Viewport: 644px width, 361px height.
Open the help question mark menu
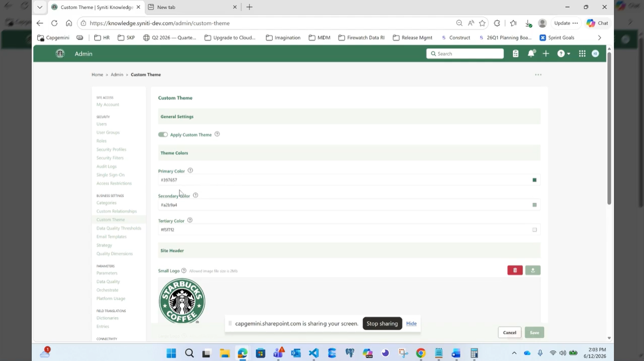coord(563,54)
